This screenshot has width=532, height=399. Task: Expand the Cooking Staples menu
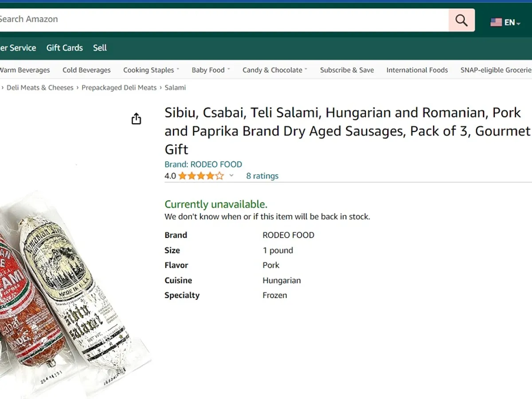pyautogui.click(x=151, y=70)
